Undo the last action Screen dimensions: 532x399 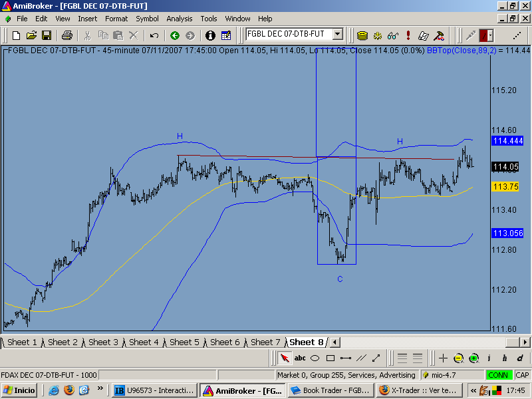tap(154, 35)
